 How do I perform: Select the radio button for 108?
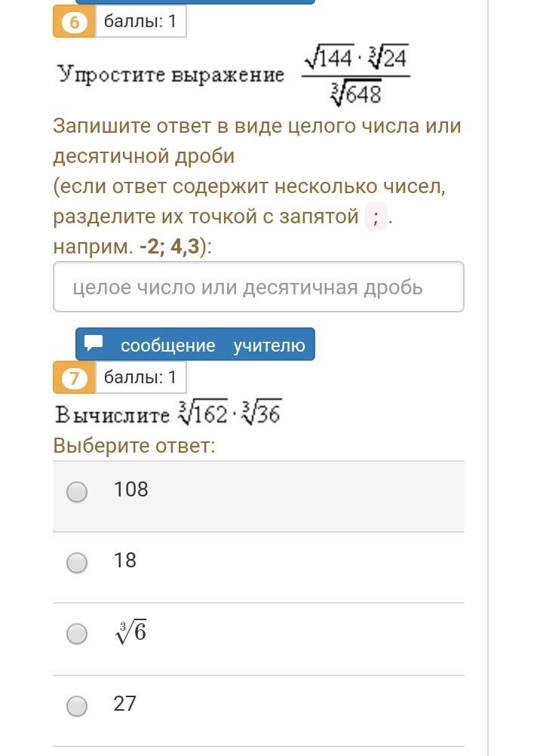tap(77, 492)
